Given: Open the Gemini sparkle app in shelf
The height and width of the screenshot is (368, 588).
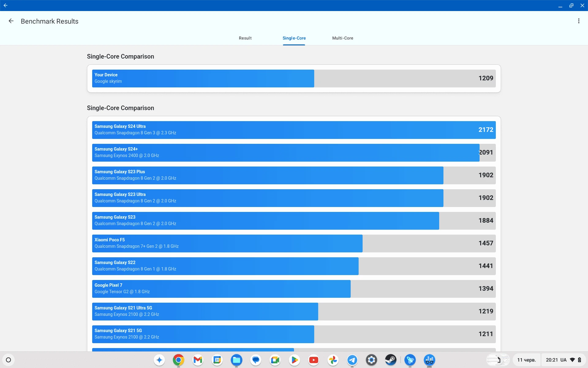Looking at the screenshot, I should (159, 360).
